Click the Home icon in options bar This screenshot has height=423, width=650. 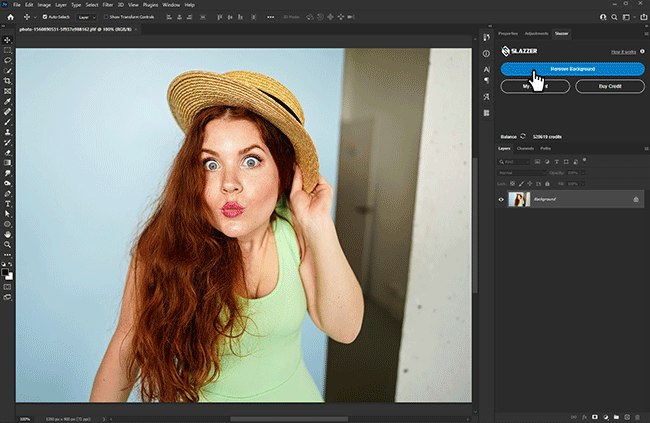pyautogui.click(x=10, y=17)
